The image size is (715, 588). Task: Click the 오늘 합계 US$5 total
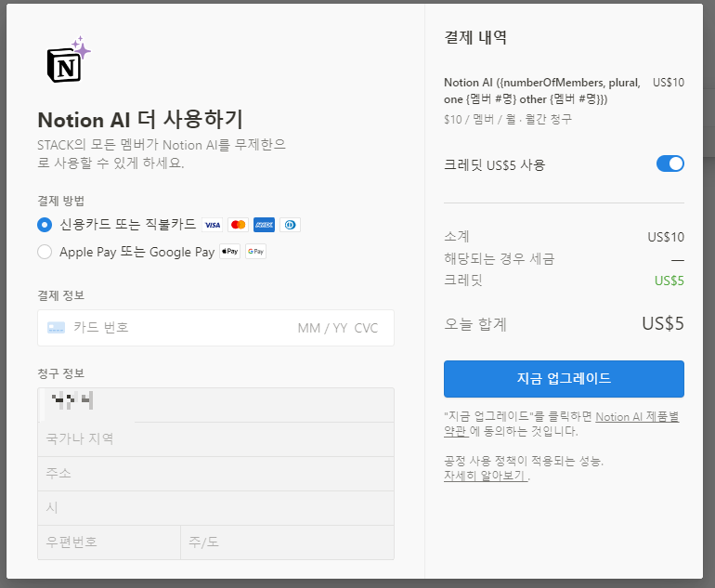[663, 323]
